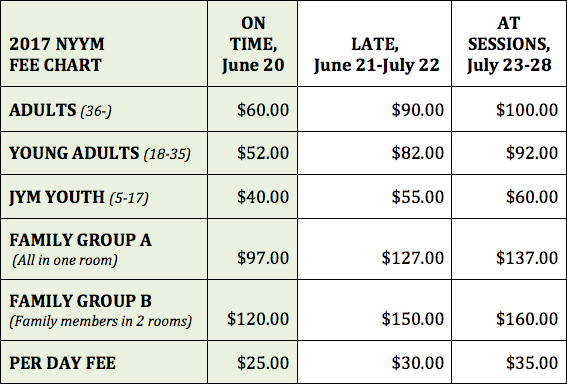Click the $160.00 Family Group B fee
567x384 pixels.
[x=527, y=319]
